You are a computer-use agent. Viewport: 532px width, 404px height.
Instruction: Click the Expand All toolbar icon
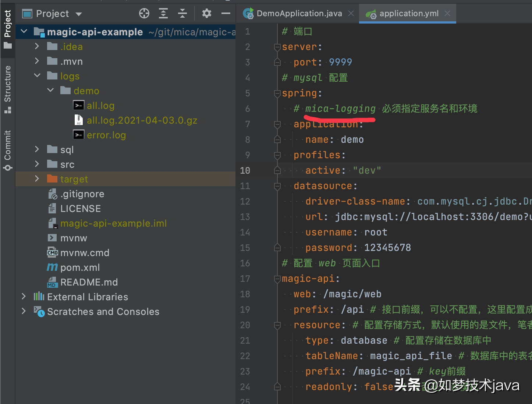point(163,14)
